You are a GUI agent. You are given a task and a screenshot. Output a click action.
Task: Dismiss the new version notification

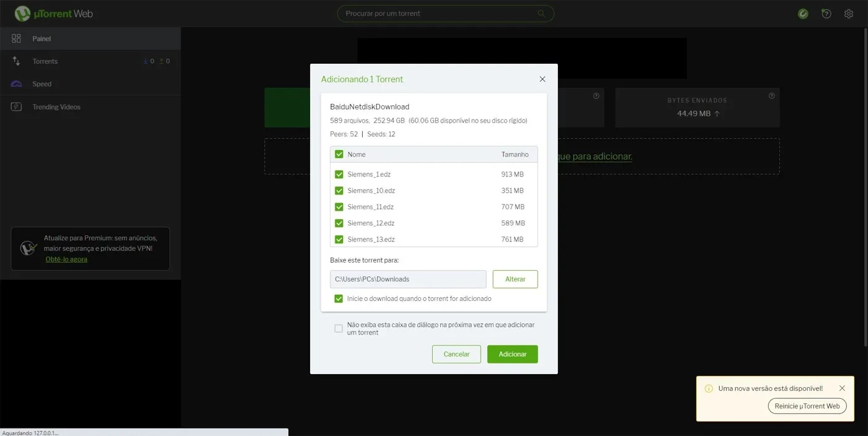click(842, 388)
